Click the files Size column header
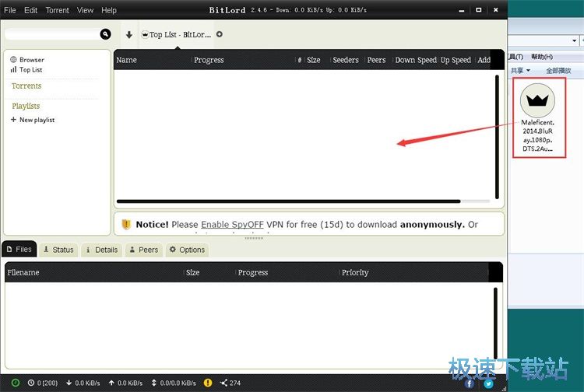The image size is (584, 392). coord(192,272)
